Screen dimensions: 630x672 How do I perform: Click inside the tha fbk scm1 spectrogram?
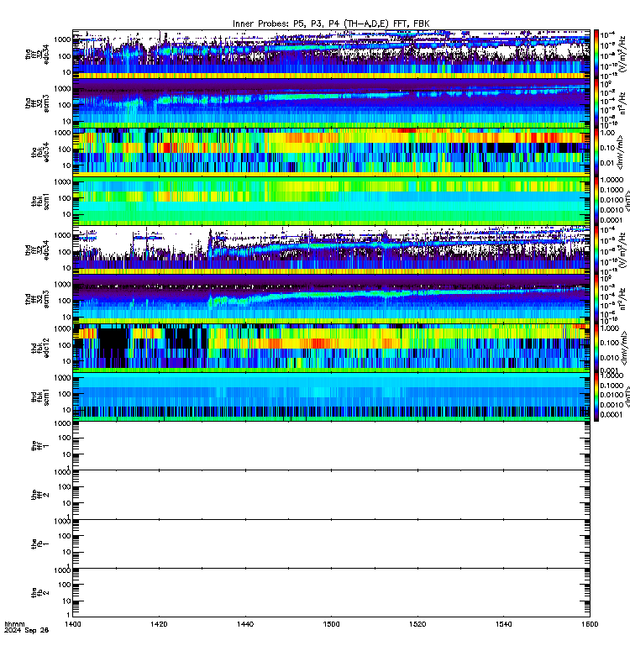tap(331, 201)
